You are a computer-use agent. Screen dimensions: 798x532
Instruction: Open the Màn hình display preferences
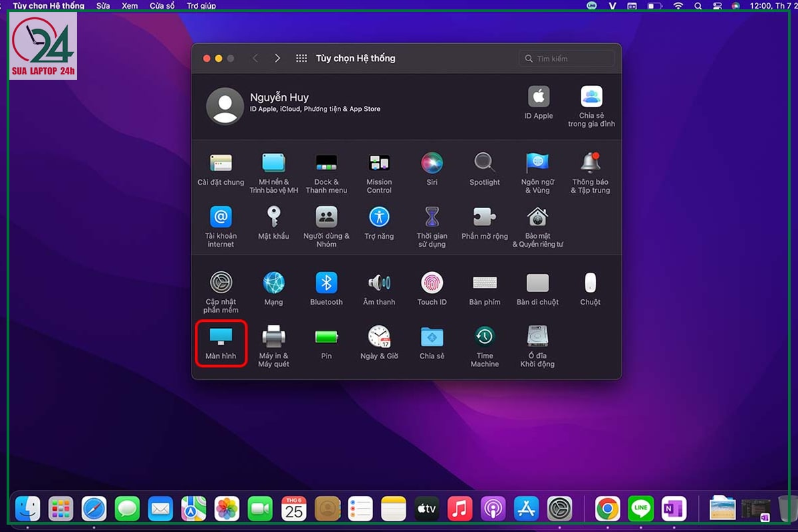pos(221,342)
